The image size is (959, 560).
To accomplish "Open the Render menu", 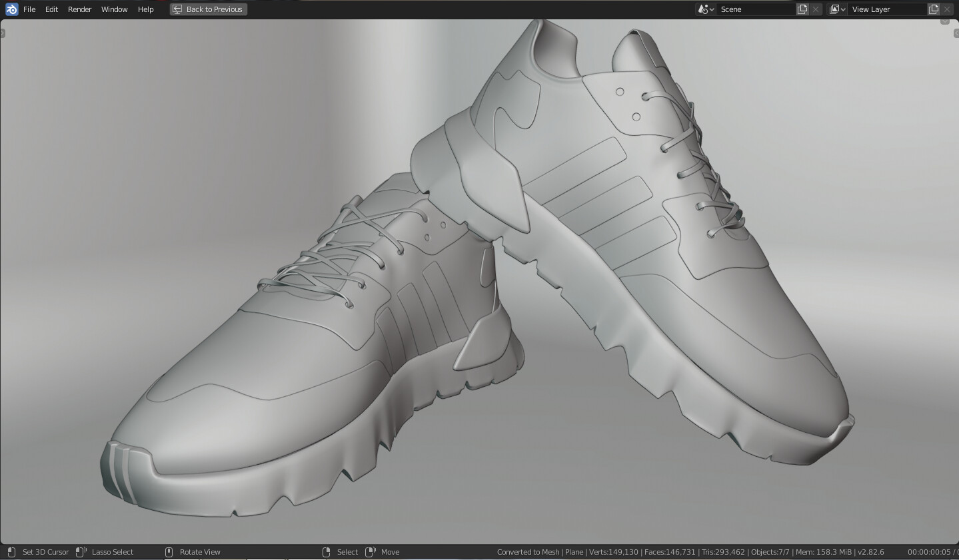I will click(x=79, y=9).
